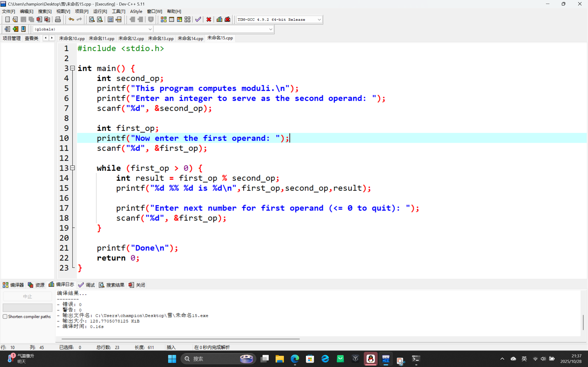Expand the (globals) scope dropdown

tap(150, 29)
